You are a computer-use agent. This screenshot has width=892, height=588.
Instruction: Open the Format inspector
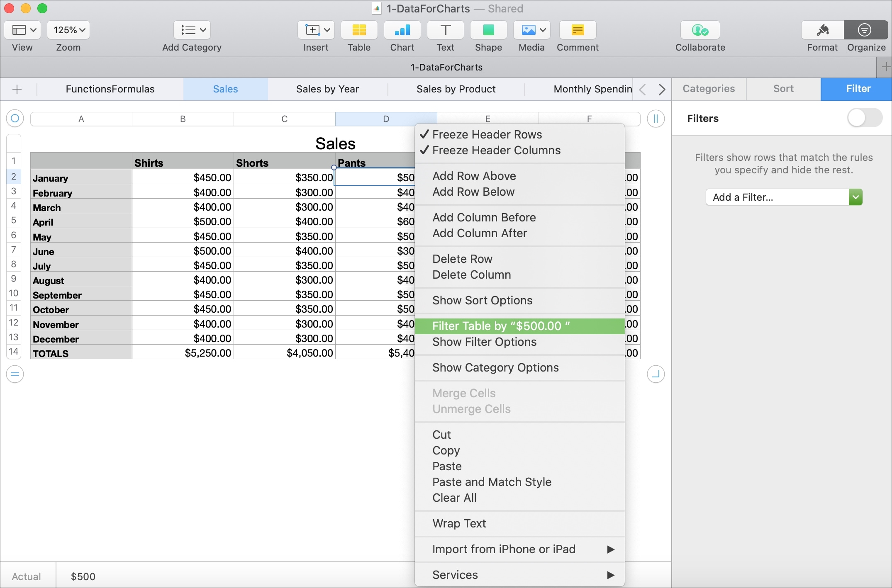point(822,30)
